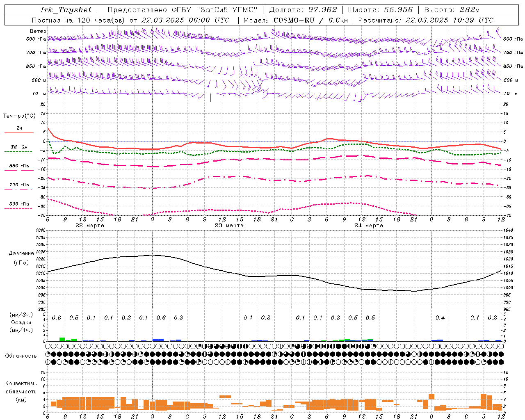This screenshot has width=525, height=420.
Task: Click the Широта: 55.956 value
Action: tap(380, 10)
